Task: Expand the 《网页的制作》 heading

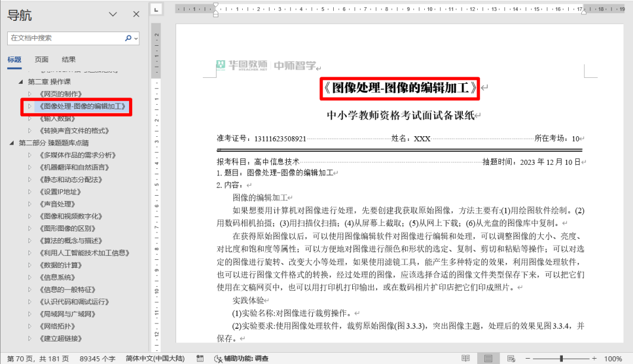Action: 30,94
